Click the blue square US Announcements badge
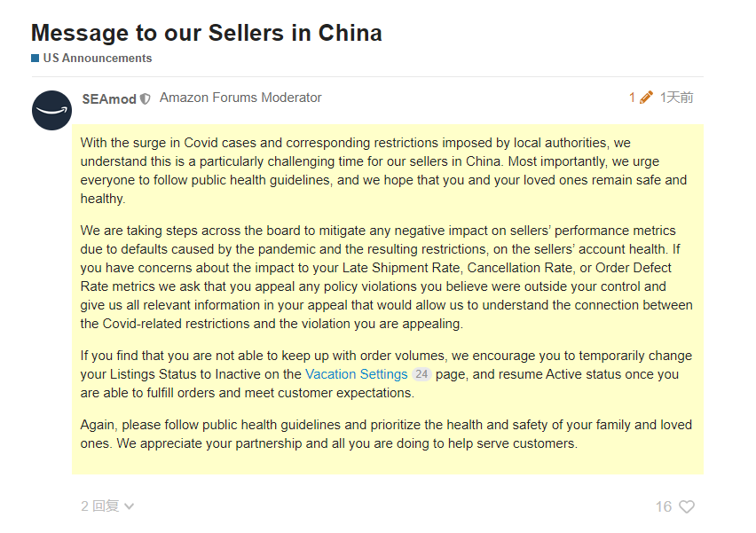 [x=35, y=59]
